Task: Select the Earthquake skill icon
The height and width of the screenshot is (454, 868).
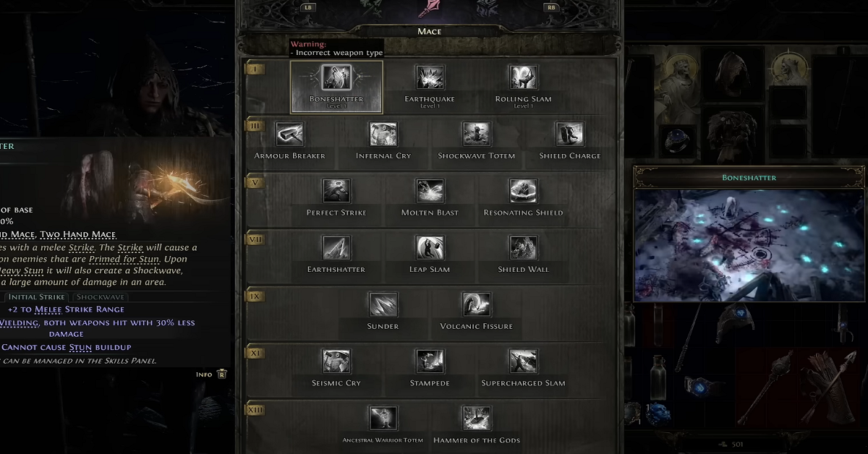Action: pyautogui.click(x=430, y=77)
